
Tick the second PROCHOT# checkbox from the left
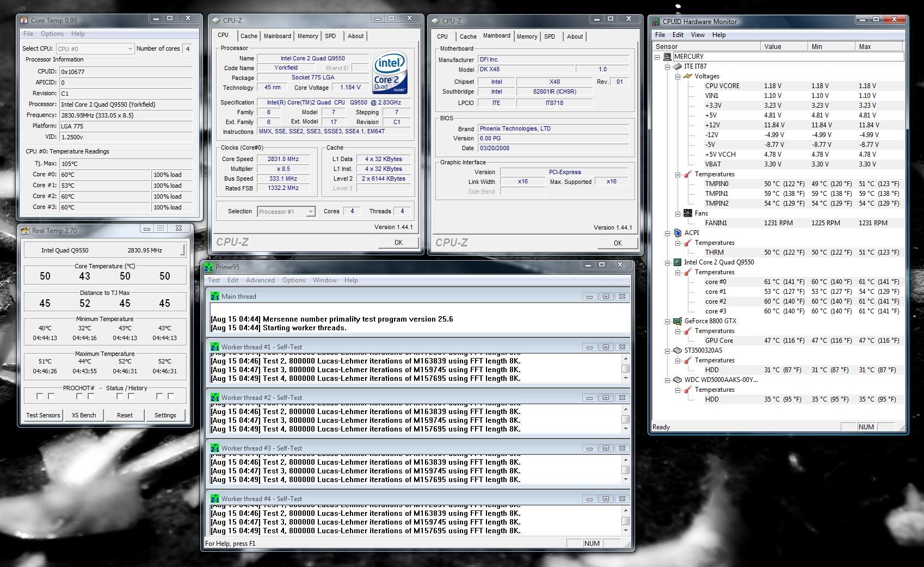pyautogui.click(x=51, y=396)
